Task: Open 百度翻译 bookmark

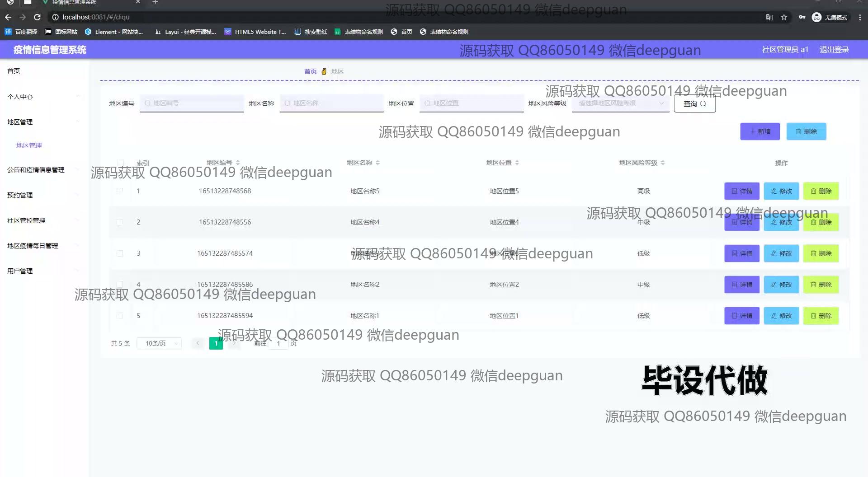Action: coord(21,32)
